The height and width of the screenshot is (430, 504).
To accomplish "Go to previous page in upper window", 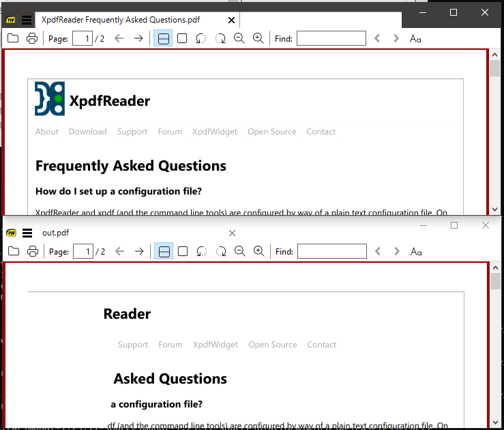I will (x=119, y=38).
